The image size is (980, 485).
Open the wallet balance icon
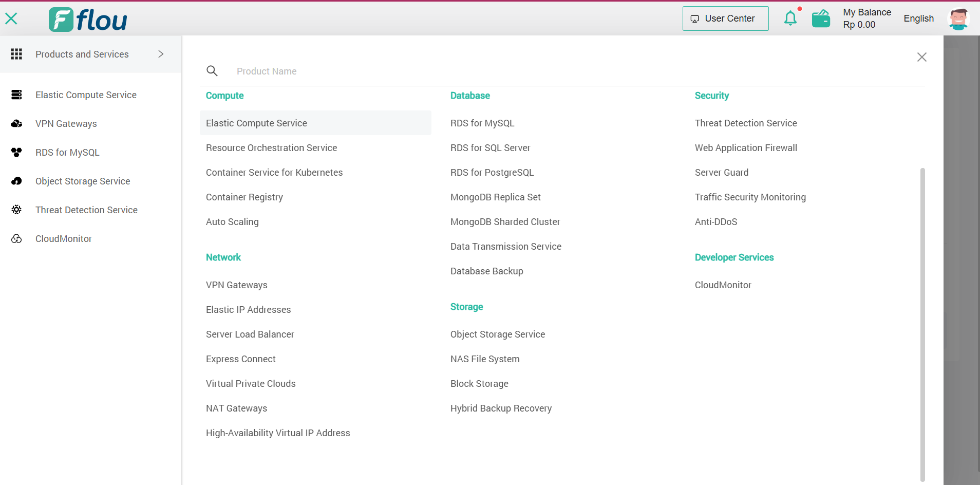click(821, 18)
